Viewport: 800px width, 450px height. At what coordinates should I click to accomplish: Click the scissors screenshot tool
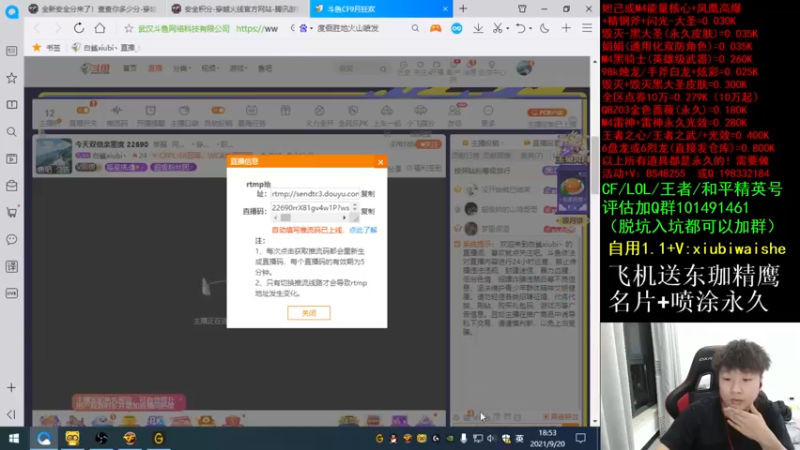(497, 29)
